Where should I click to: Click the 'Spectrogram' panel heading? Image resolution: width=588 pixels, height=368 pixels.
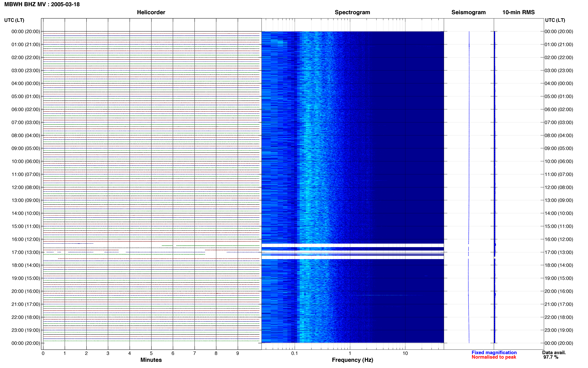352,12
